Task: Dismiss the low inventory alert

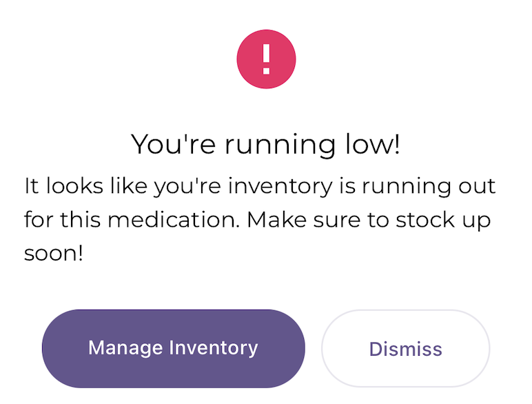Action: (x=405, y=348)
